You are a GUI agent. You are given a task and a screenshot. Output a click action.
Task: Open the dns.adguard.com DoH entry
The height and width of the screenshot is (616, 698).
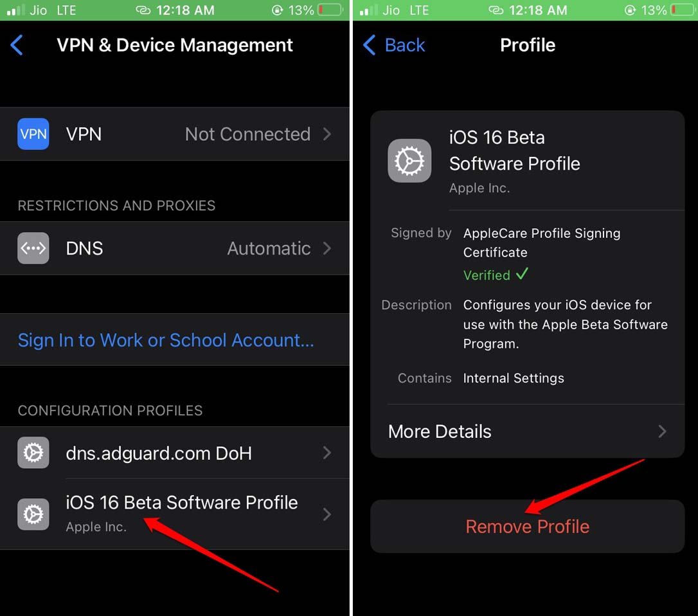175,453
